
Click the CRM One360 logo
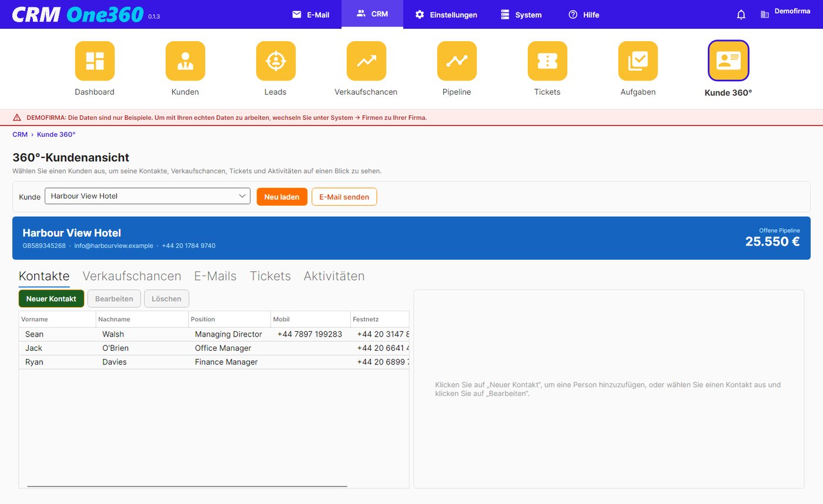pos(78,14)
